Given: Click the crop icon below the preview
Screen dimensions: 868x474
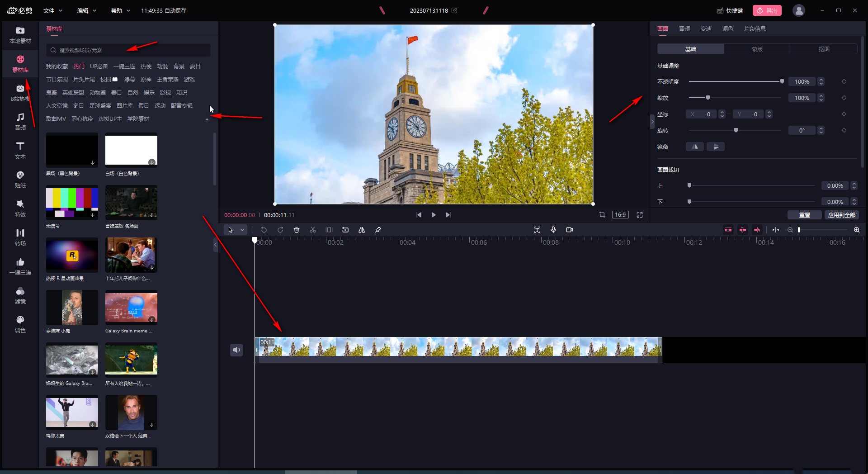Looking at the screenshot, I should pos(602,215).
